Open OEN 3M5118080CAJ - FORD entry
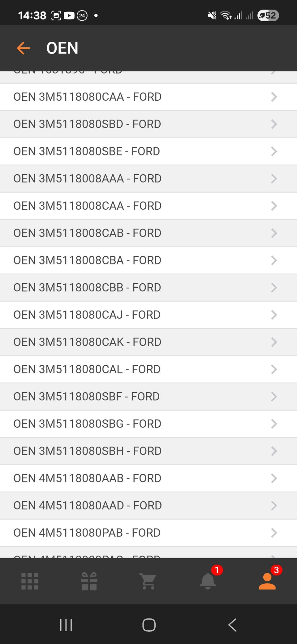 148,315
